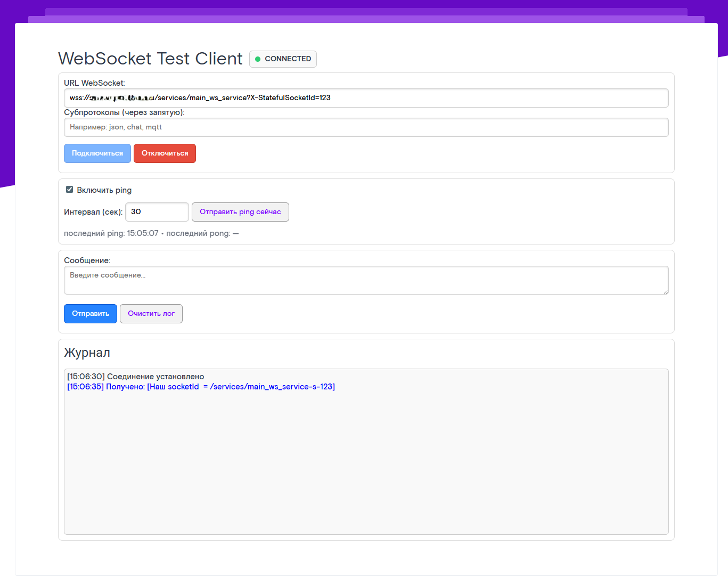Click the Журнал section heading

point(87,353)
